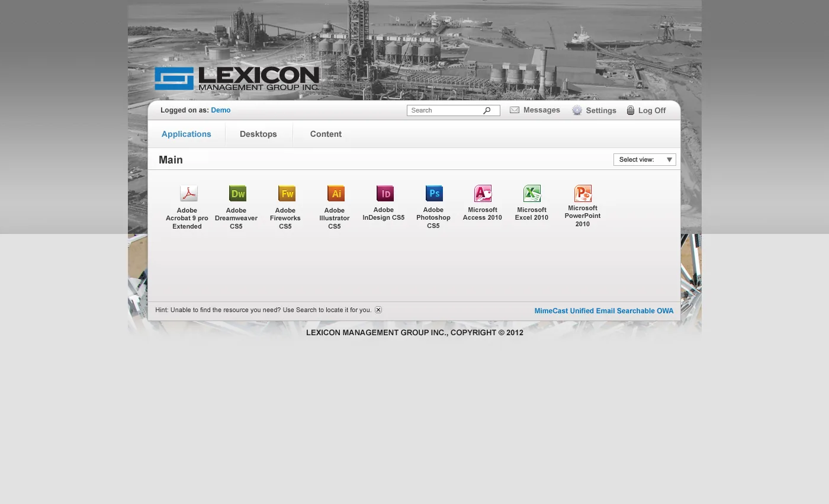Screen dimensions: 829x504
Task: Switch to the Content tab
Action: pyautogui.click(x=326, y=134)
